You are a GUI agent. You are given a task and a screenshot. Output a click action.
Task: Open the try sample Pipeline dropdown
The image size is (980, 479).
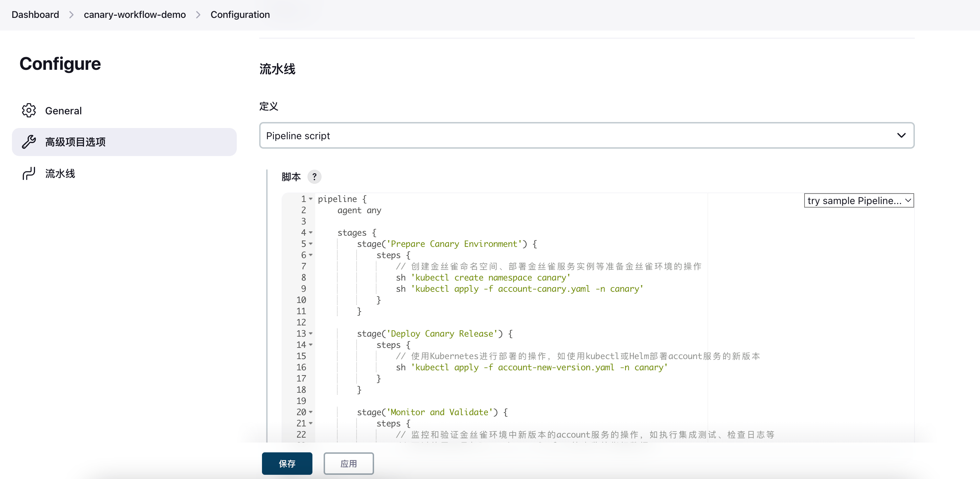coord(859,201)
